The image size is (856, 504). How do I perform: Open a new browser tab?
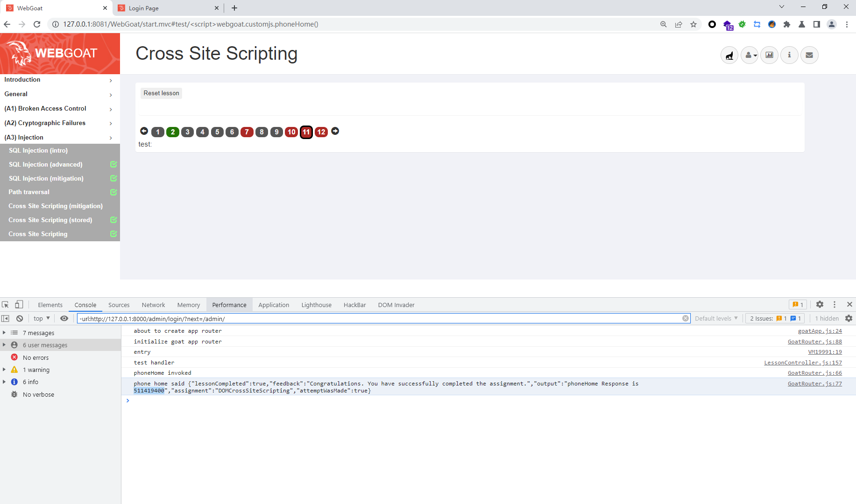[234, 8]
